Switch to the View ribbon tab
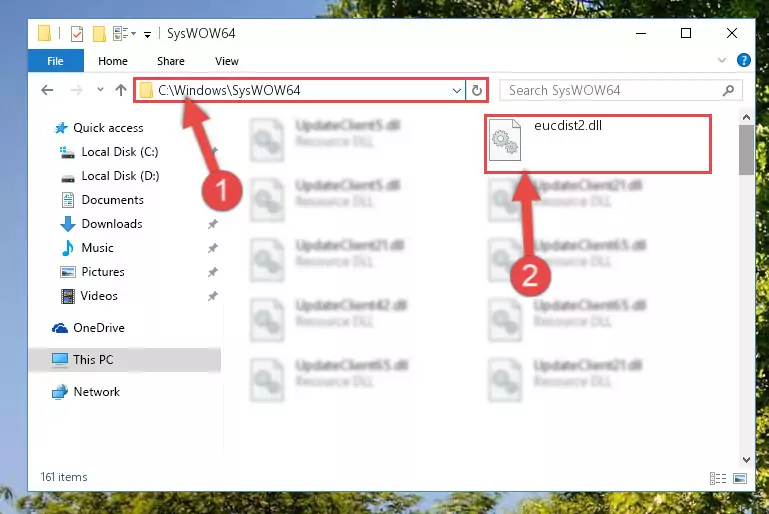 [x=227, y=61]
